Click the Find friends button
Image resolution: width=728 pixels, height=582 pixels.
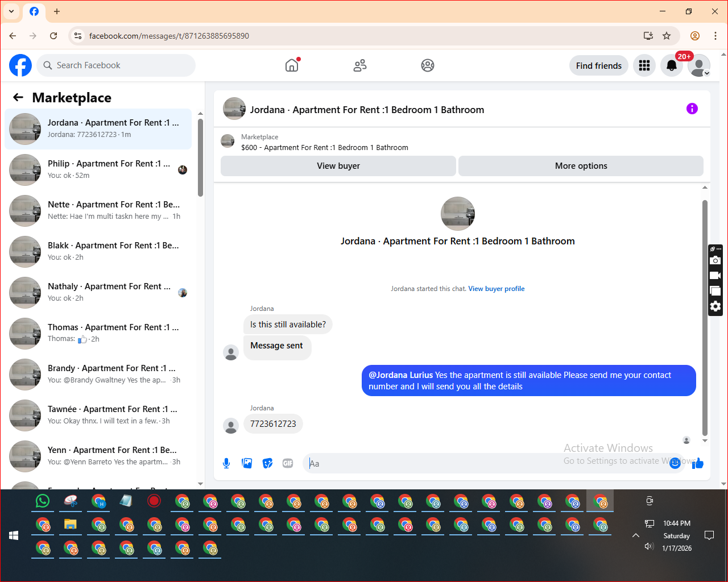599,65
